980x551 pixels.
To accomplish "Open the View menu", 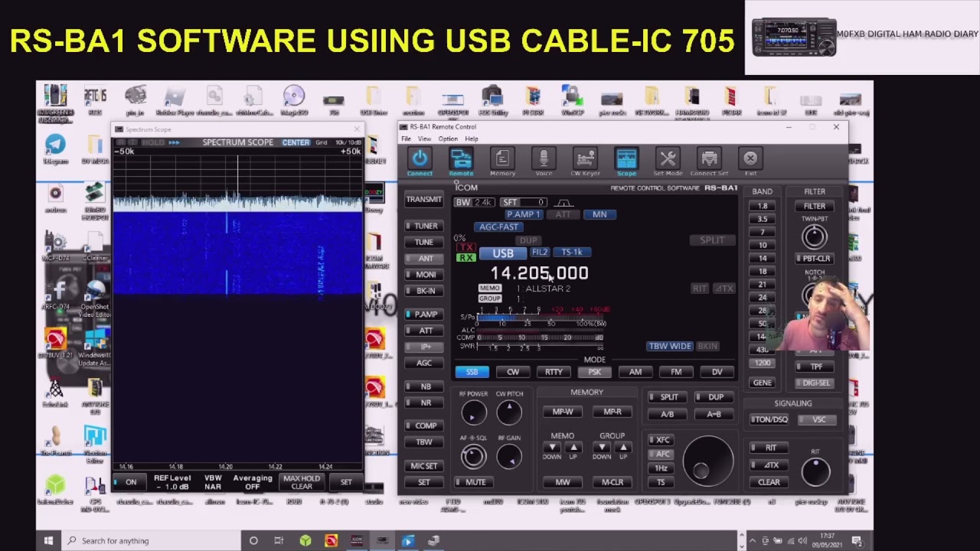I will 424,139.
